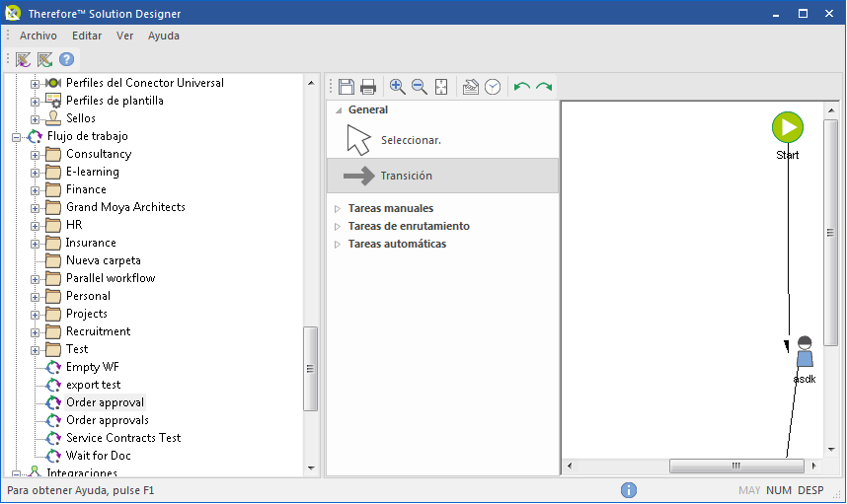This screenshot has width=847, height=504.
Task: Collapse the Flujo de trabajo node
Action: pos(16,137)
